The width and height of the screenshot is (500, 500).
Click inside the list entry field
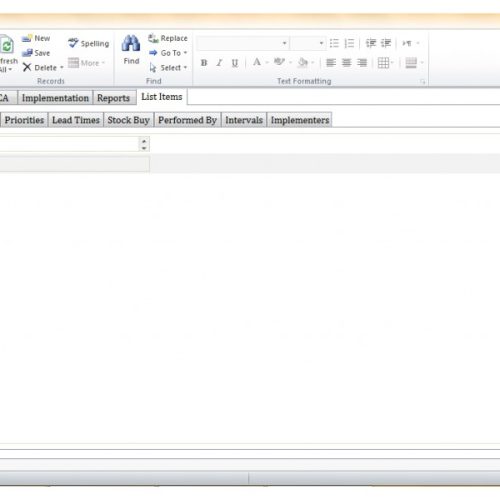[69, 144]
